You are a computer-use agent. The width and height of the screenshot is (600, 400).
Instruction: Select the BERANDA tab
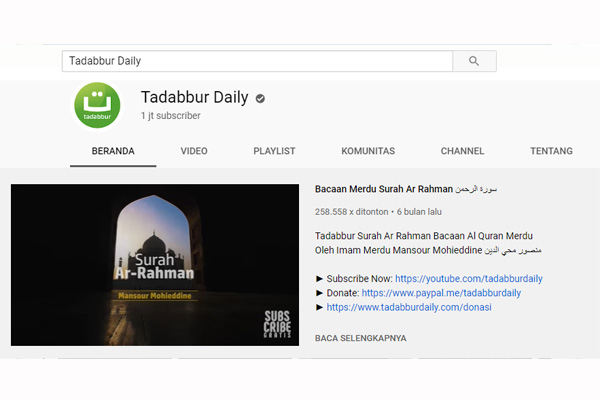tap(113, 151)
